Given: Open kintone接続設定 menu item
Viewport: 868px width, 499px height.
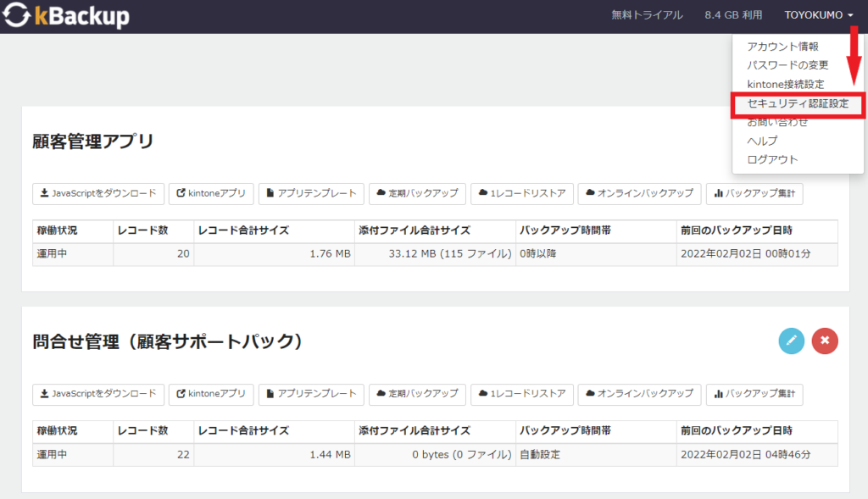Looking at the screenshot, I should coord(786,84).
